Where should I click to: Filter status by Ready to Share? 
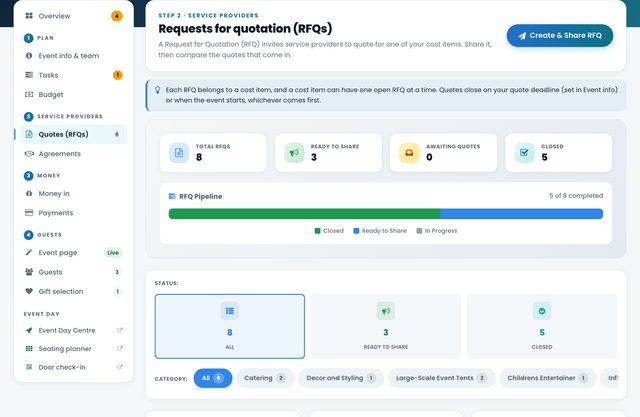386,326
